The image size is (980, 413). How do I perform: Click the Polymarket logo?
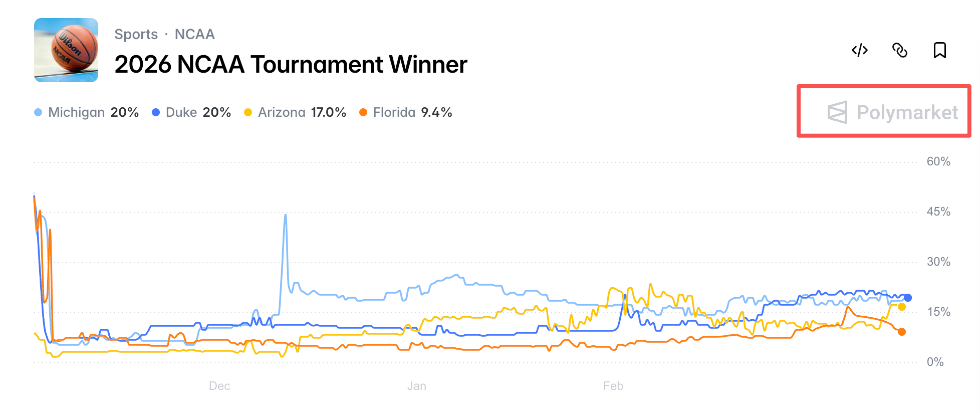[892, 112]
